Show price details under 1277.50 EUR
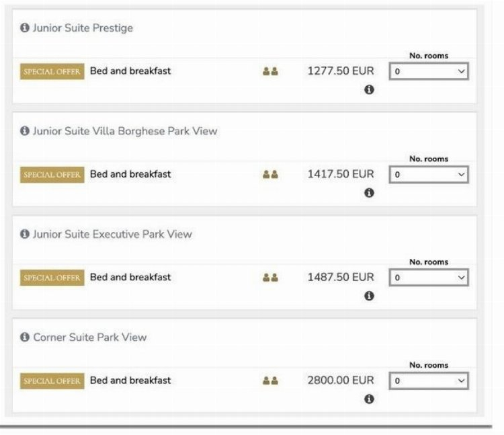 pyautogui.click(x=369, y=89)
